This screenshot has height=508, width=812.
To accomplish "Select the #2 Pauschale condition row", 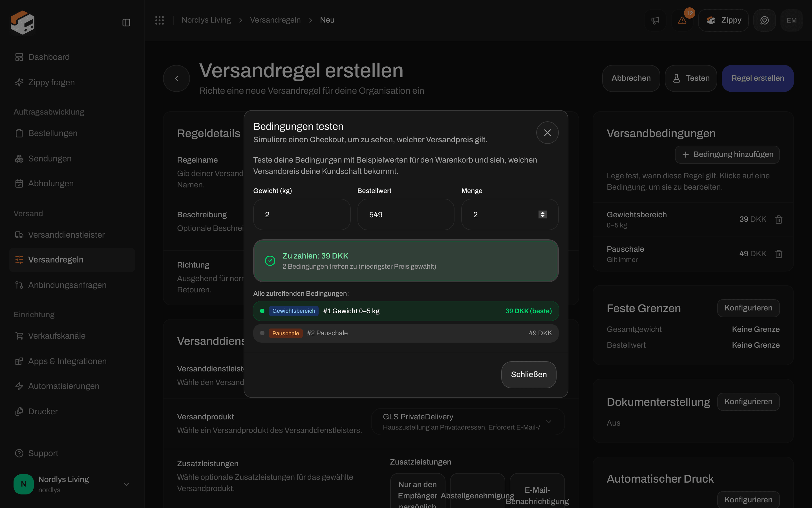I will [x=406, y=333].
